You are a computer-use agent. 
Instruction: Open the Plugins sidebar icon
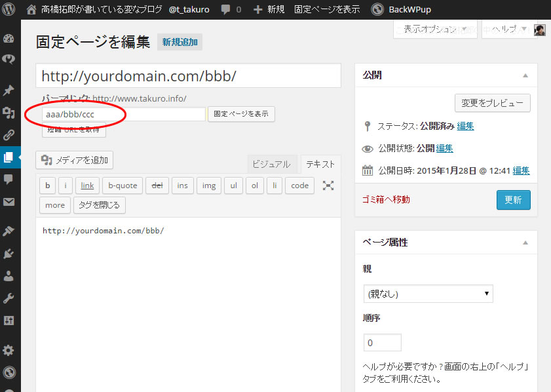coord(9,254)
